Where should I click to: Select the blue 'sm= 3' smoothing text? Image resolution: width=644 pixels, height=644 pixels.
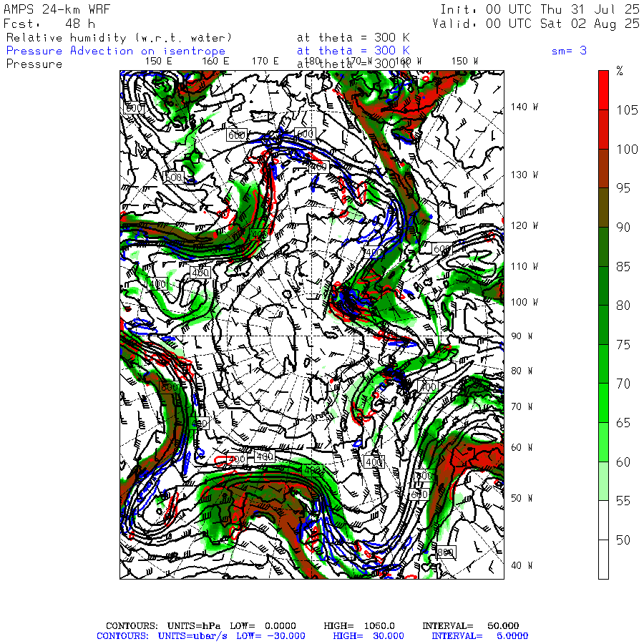tap(569, 51)
